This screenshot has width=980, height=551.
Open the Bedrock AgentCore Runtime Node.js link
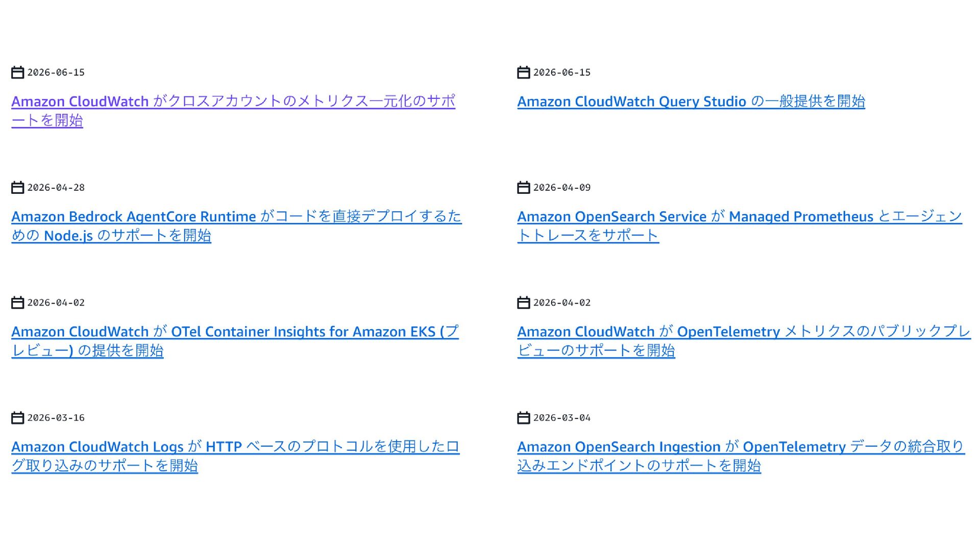pyautogui.click(x=236, y=226)
